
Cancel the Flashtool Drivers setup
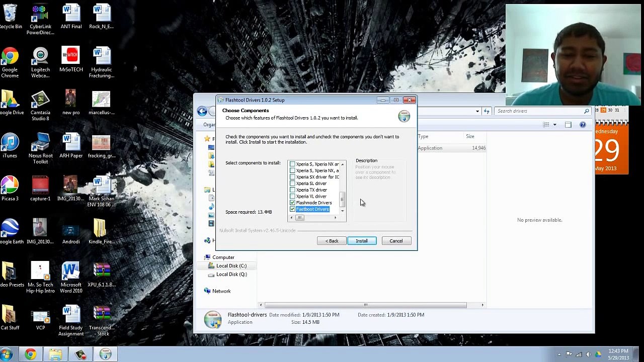tap(396, 241)
